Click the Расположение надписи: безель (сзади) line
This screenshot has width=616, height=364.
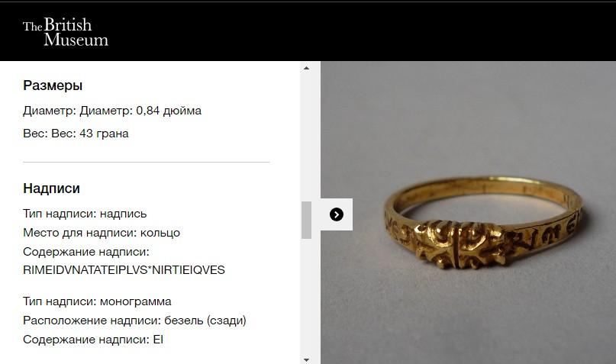134,321
